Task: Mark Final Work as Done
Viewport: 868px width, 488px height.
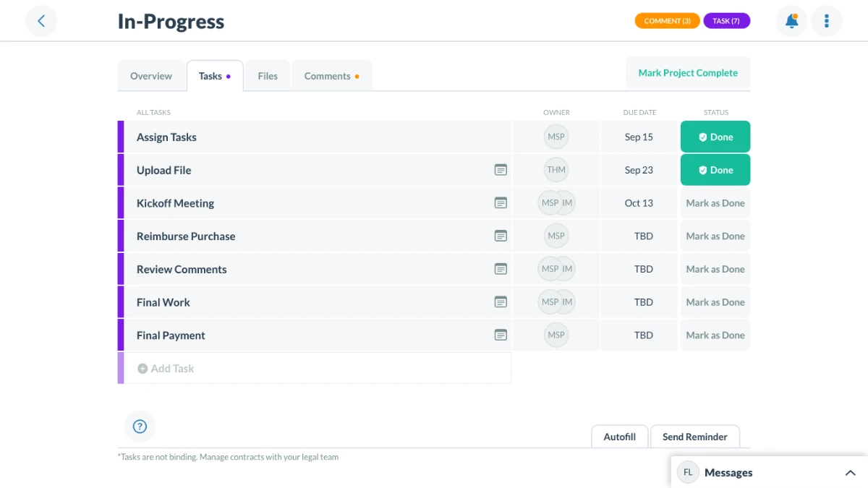Action: tap(715, 302)
